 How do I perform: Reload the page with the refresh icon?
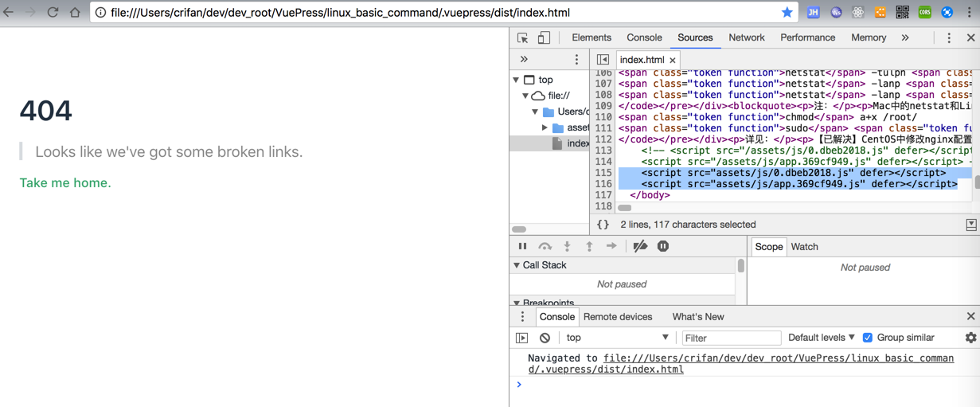point(53,12)
